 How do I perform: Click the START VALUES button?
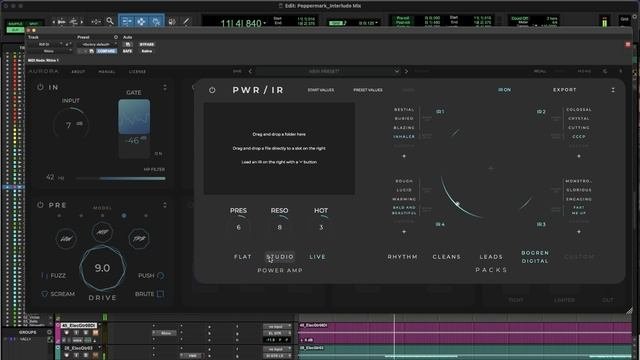pos(321,90)
